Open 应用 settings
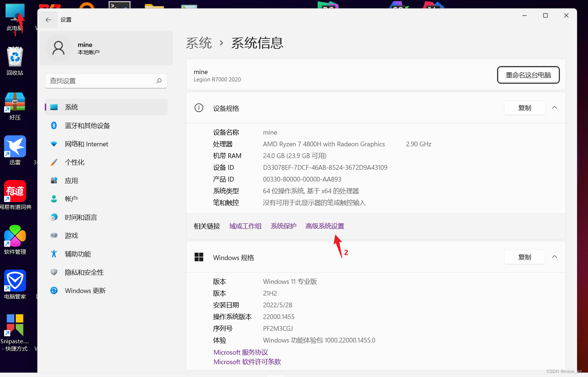 106,180
